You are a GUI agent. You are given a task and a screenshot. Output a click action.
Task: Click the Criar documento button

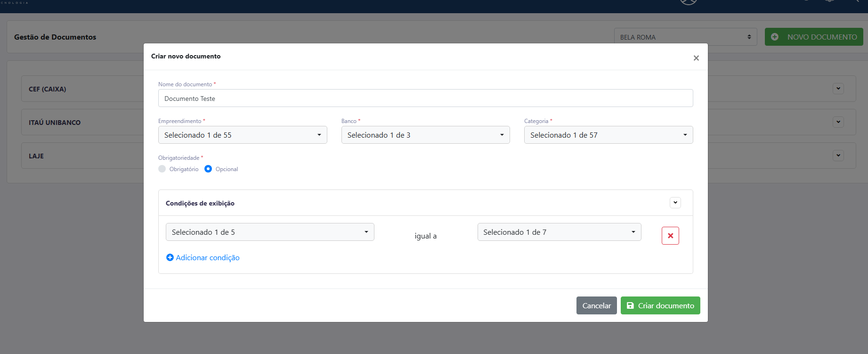click(x=660, y=305)
